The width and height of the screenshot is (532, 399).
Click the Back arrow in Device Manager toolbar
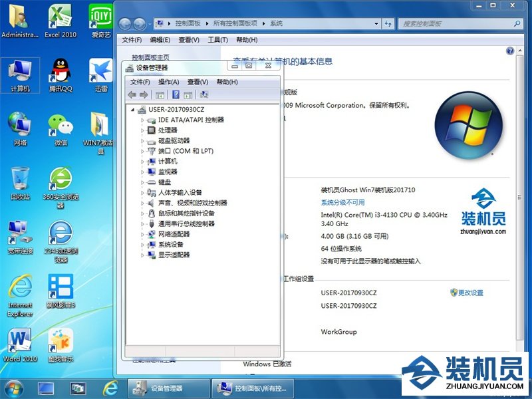click(132, 94)
